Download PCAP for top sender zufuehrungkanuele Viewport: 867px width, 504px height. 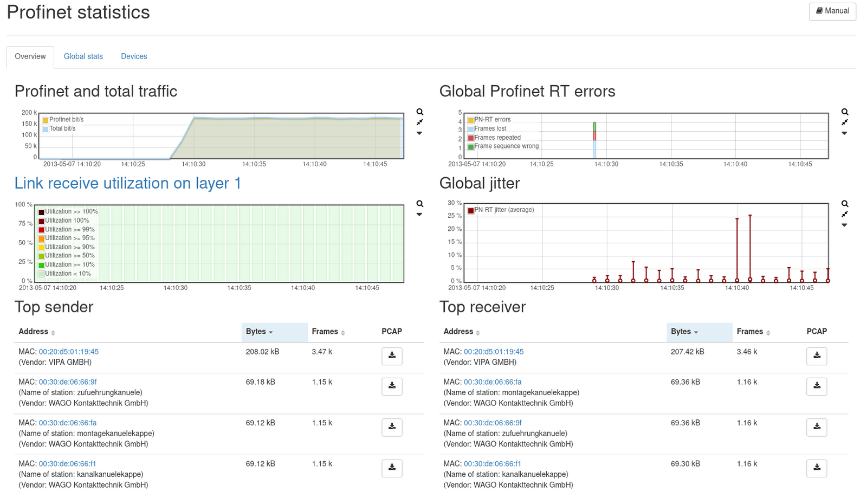coord(392,386)
